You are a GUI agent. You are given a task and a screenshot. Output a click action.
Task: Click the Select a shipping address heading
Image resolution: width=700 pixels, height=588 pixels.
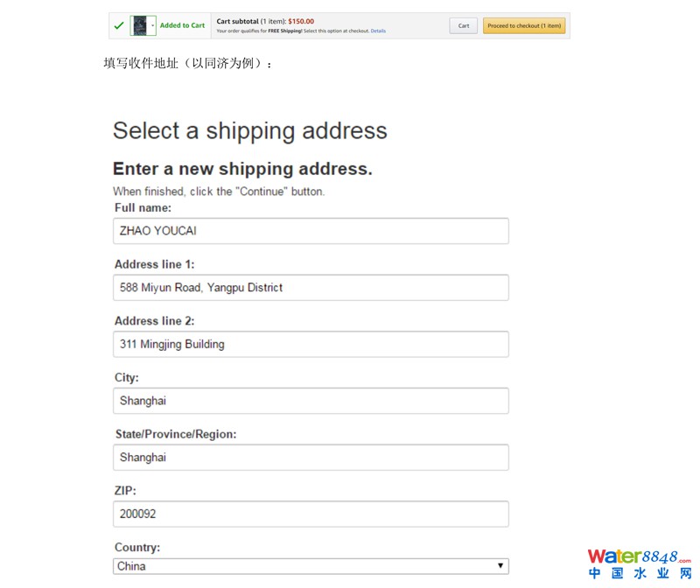click(x=250, y=130)
